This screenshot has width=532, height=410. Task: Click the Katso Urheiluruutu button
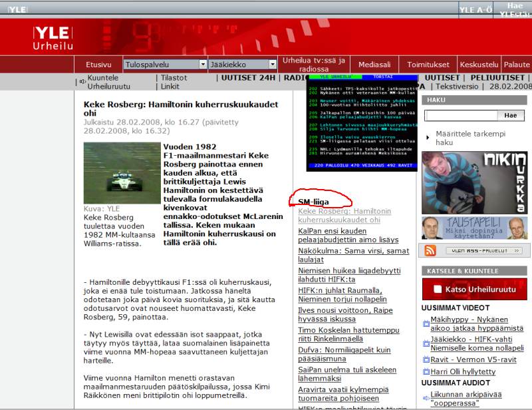(475, 289)
